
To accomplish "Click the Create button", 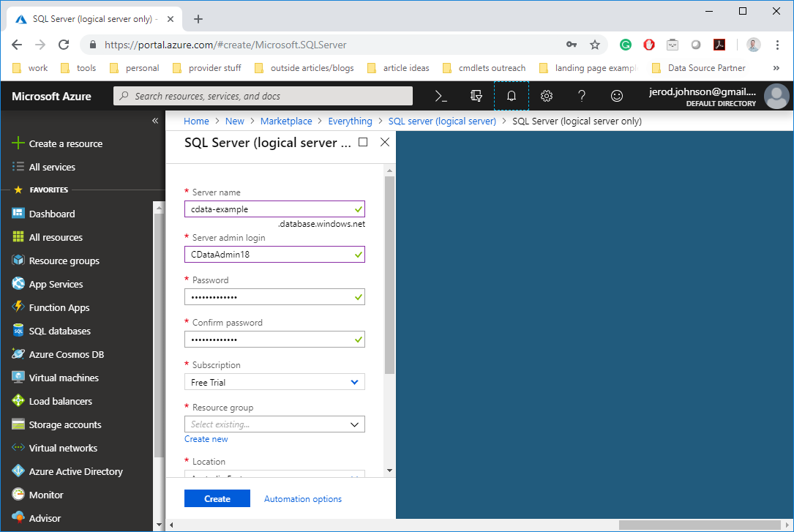I will (x=217, y=498).
